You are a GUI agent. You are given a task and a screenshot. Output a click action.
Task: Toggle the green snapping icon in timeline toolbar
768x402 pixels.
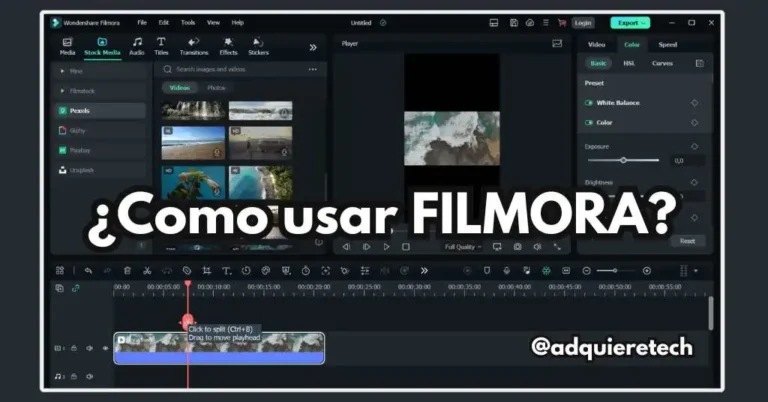click(546, 271)
